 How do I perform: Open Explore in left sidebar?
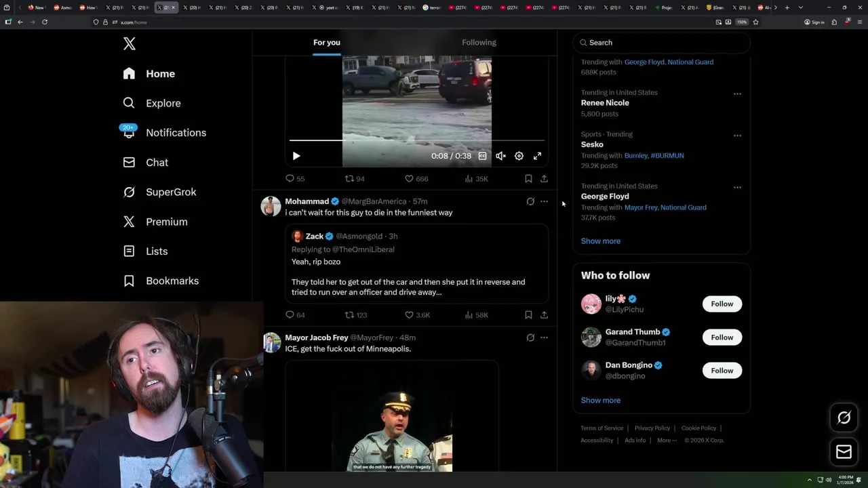[152, 103]
